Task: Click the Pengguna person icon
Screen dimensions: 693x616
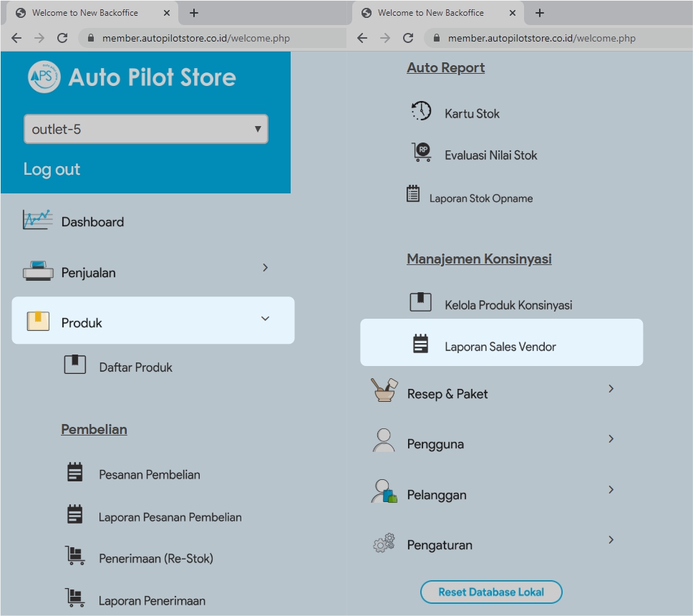Action: pos(384,441)
